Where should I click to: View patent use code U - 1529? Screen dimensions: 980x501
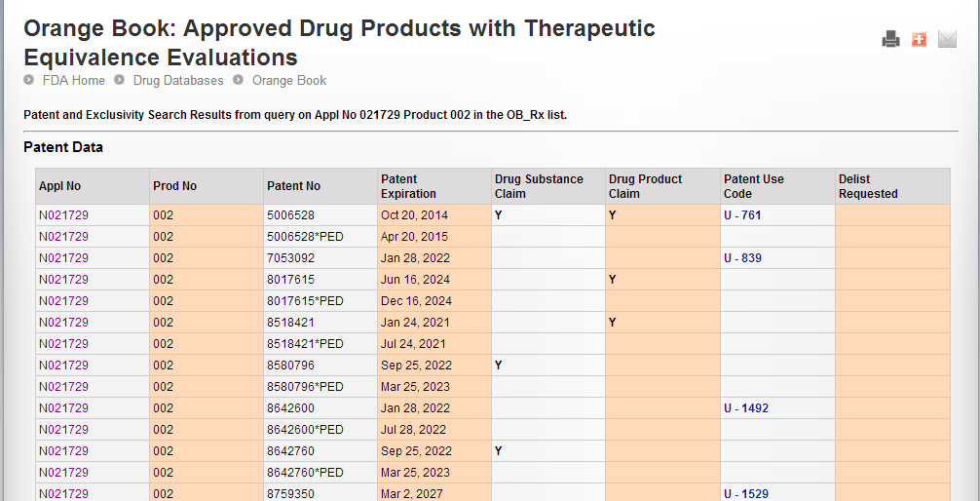pyautogui.click(x=745, y=494)
